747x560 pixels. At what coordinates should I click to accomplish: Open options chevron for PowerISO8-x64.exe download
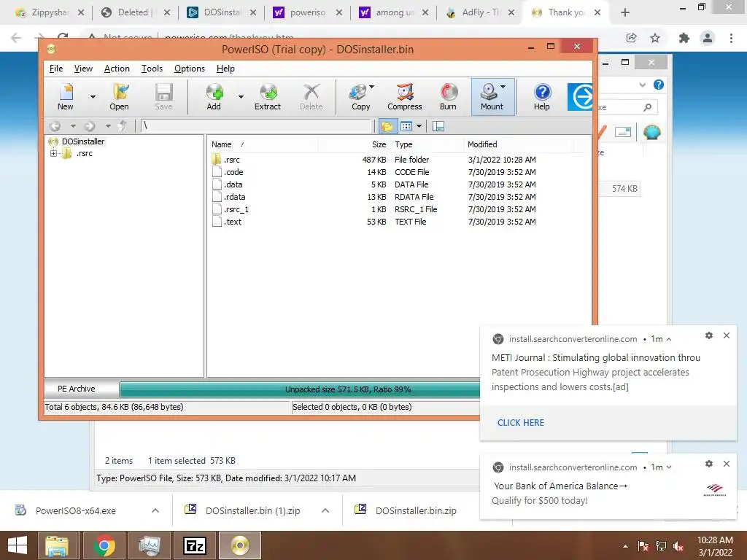coord(155,510)
